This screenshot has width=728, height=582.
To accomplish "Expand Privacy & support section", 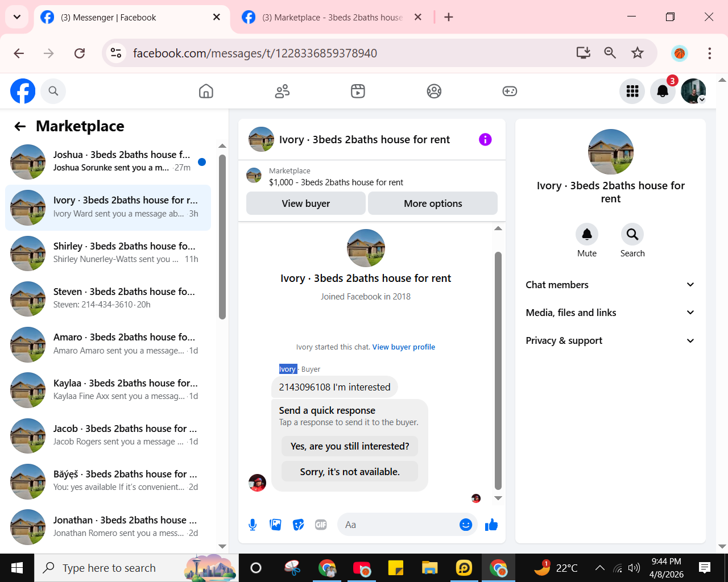I will 610,340.
